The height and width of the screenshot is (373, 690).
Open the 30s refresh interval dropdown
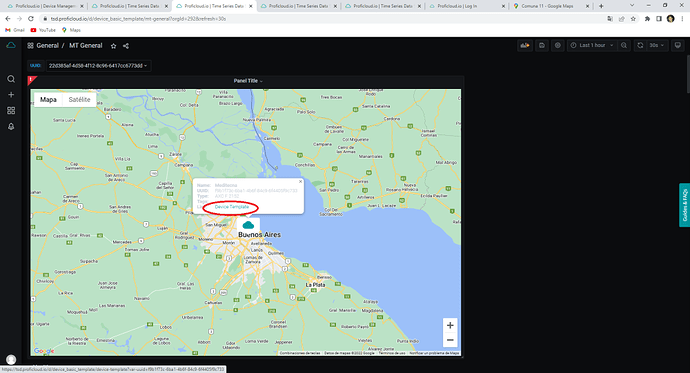tap(657, 45)
